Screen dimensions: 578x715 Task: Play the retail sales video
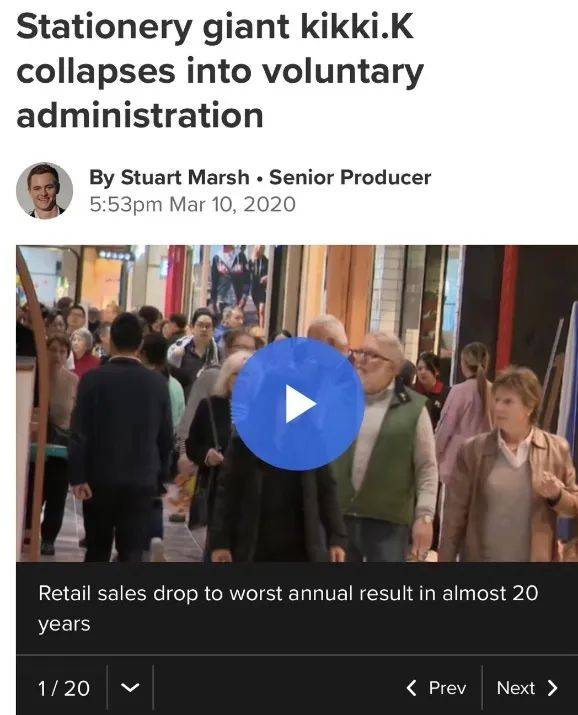pos(298,404)
